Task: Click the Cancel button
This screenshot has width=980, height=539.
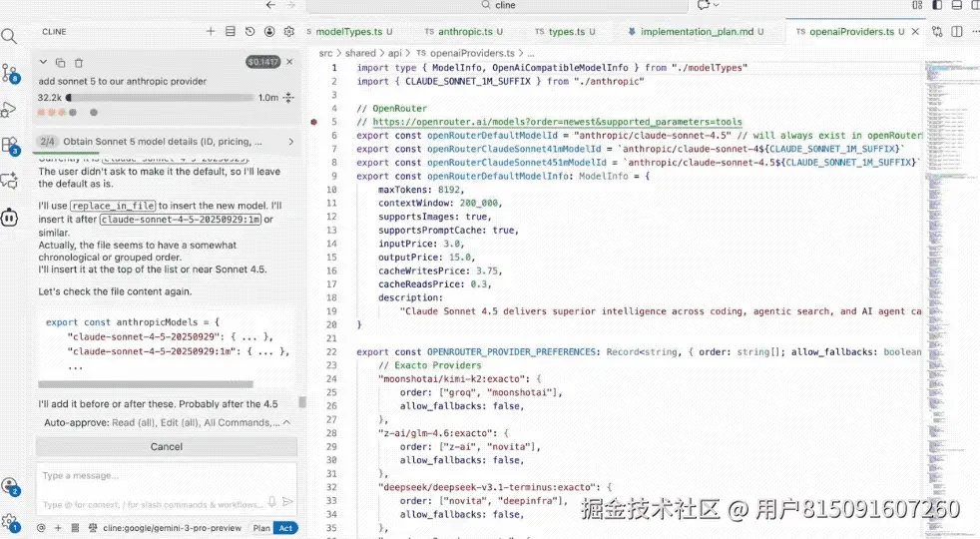Action: [x=167, y=446]
